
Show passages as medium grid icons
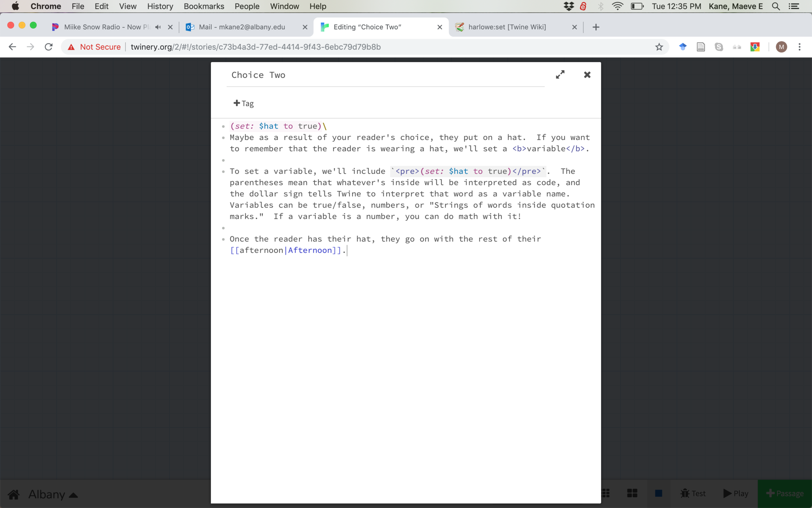point(632,493)
